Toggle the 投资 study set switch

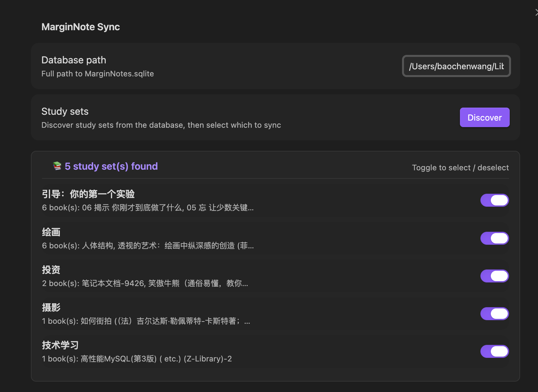[x=494, y=276]
